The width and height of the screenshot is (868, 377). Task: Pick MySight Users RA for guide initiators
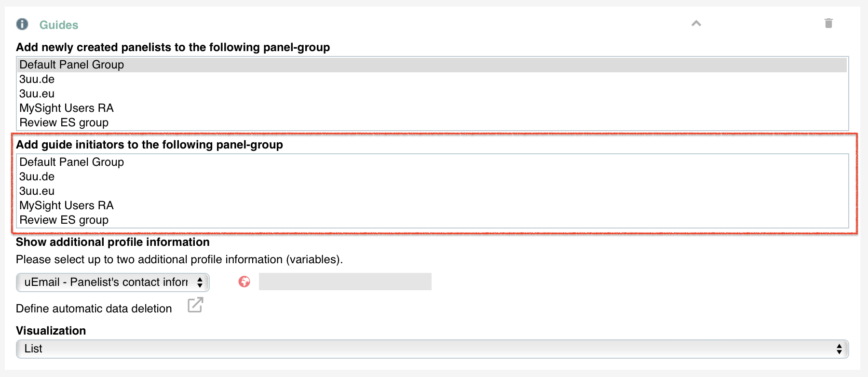(433, 205)
